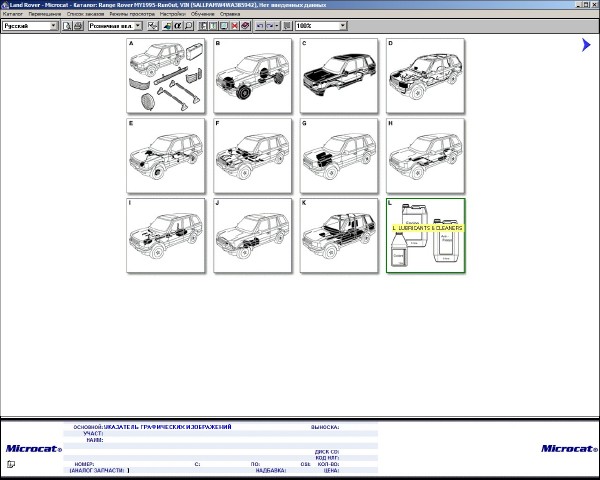Click the blue next-page arrow

[x=586, y=45]
